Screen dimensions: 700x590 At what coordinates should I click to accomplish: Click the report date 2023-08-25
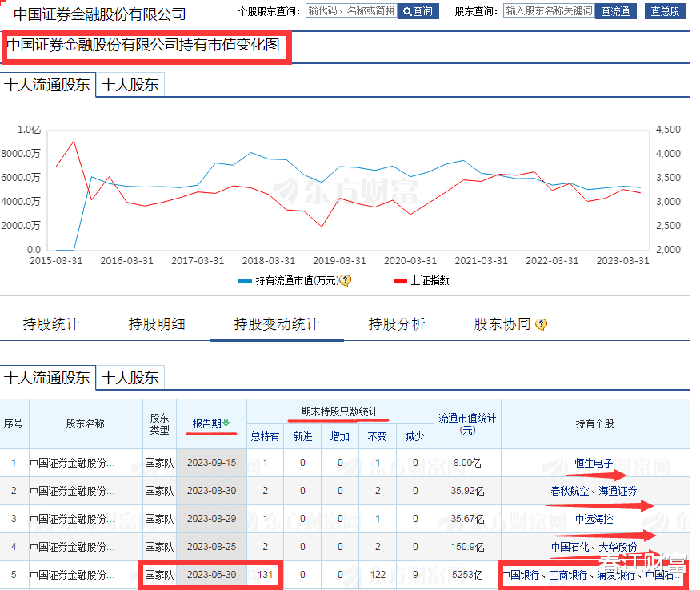(212, 547)
